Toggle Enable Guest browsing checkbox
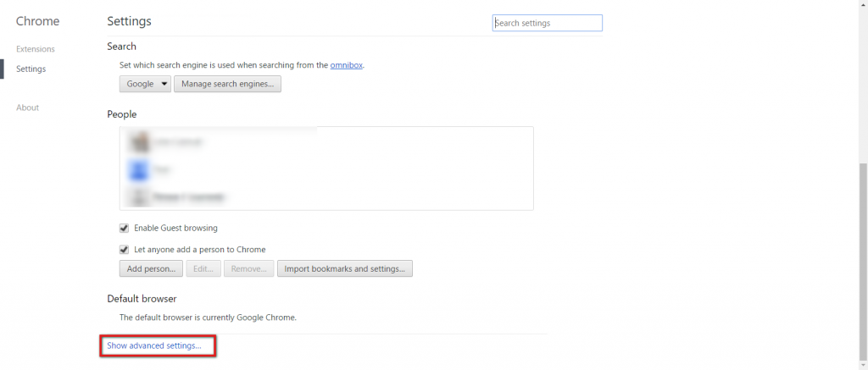This screenshot has width=868, height=370. pyautogui.click(x=124, y=228)
